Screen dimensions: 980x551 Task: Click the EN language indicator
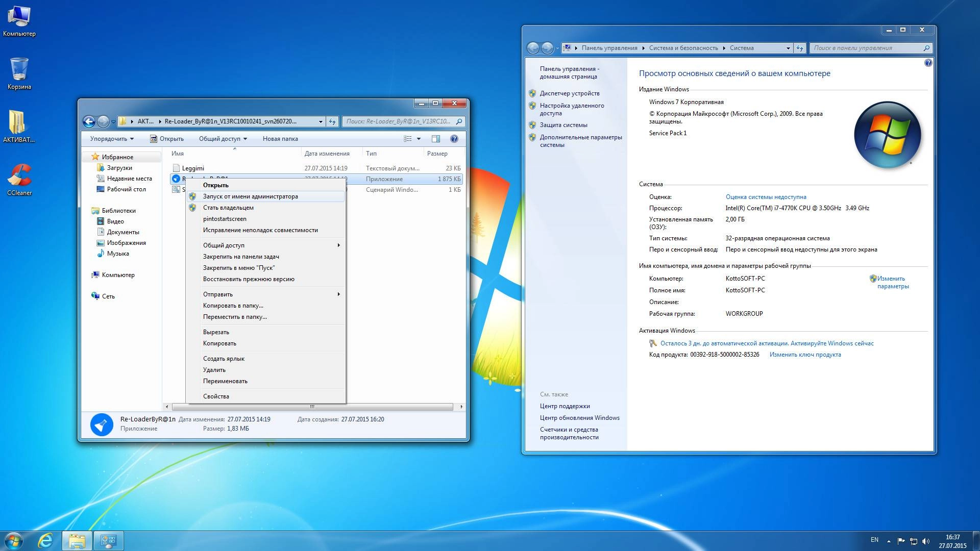pos(874,540)
